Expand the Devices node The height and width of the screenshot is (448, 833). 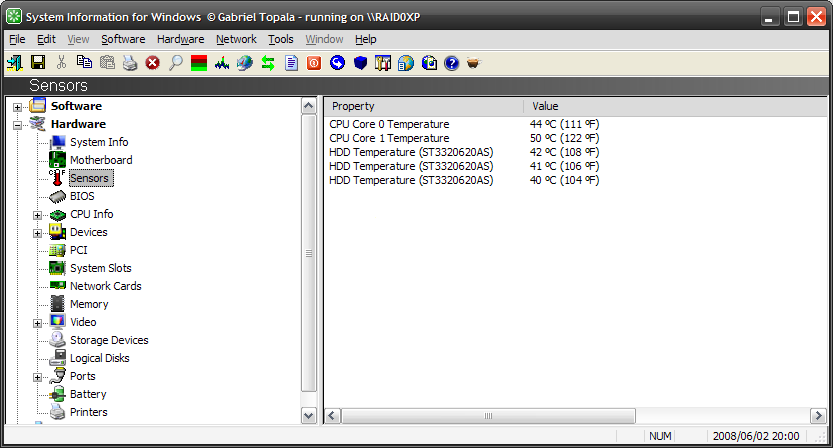[37, 233]
